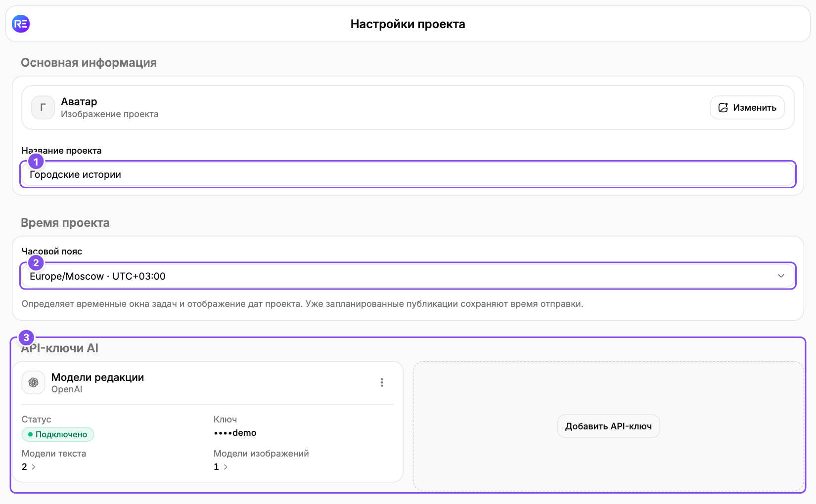Viewport: 816px width, 504px height.
Task: Click the Основная информация section heading
Action: (89, 63)
